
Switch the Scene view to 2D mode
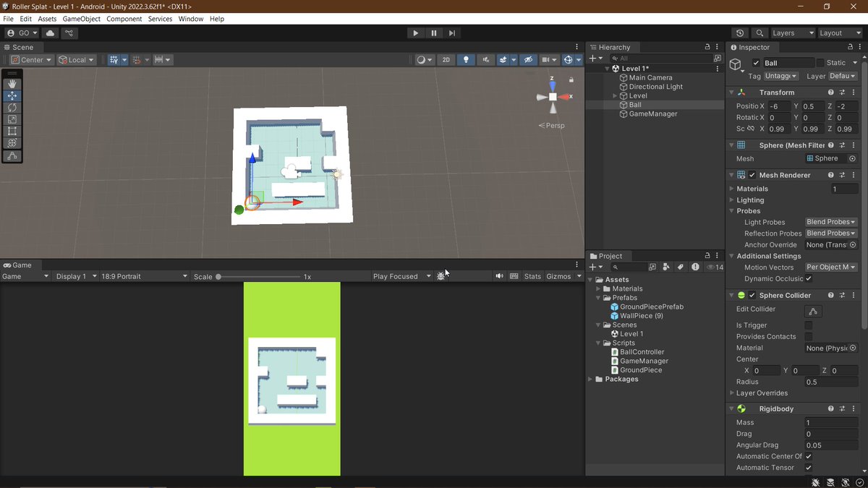(x=446, y=59)
